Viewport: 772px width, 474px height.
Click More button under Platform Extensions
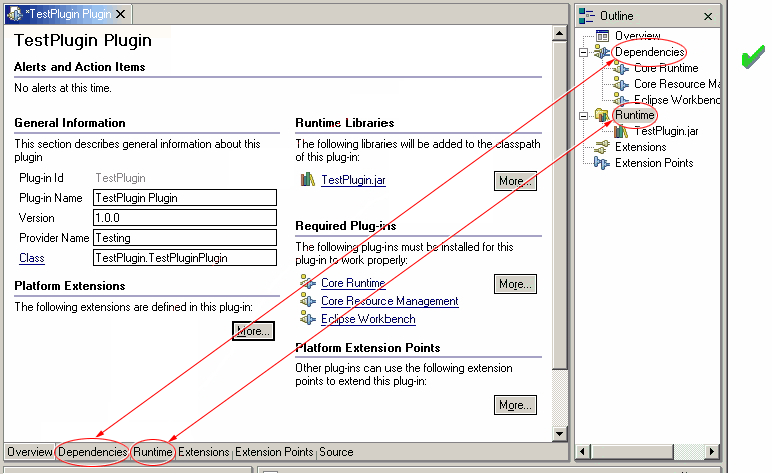click(x=253, y=331)
